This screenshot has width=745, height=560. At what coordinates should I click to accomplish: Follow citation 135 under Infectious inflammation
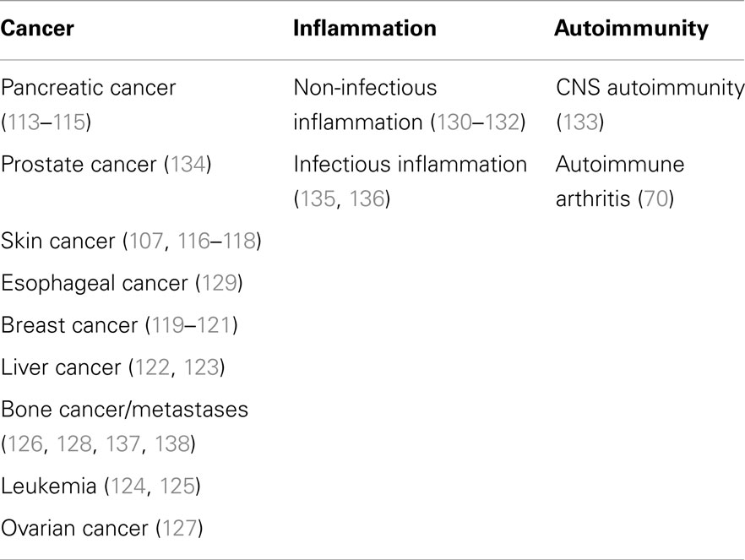pyautogui.click(x=318, y=198)
